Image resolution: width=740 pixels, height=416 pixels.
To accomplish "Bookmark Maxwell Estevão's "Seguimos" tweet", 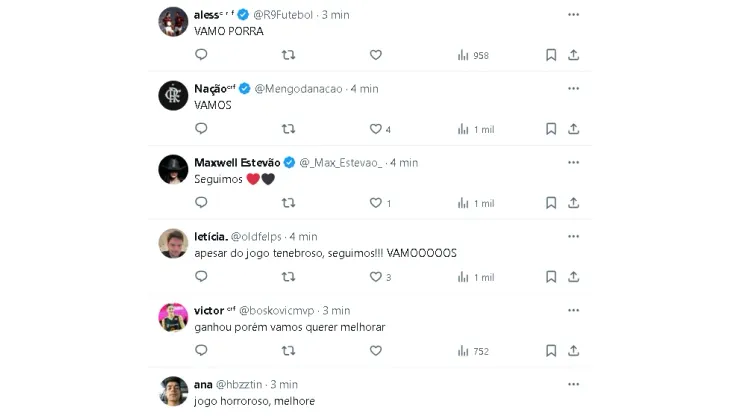I will click(x=551, y=203).
